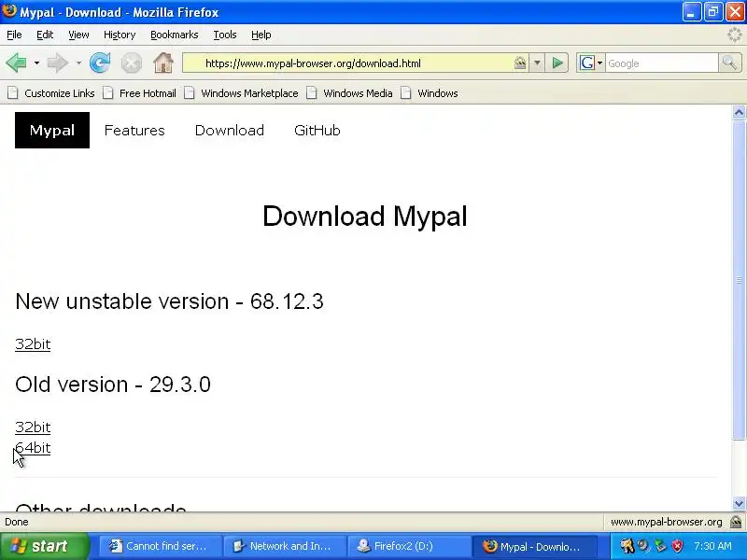Reload the page with the Refresh icon
Image resolution: width=747 pixels, height=560 pixels.
[x=100, y=63]
